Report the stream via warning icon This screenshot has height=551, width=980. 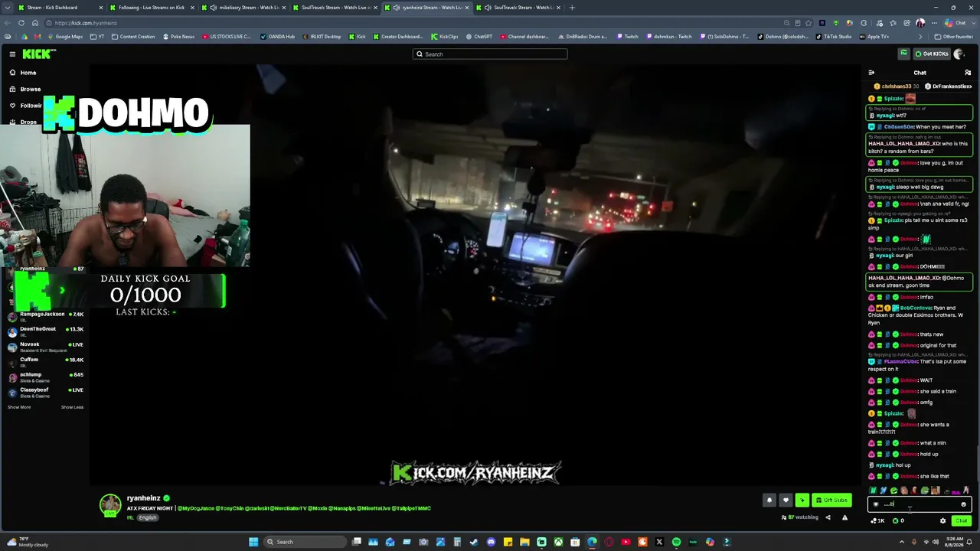pyautogui.click(x=844, y=518)
